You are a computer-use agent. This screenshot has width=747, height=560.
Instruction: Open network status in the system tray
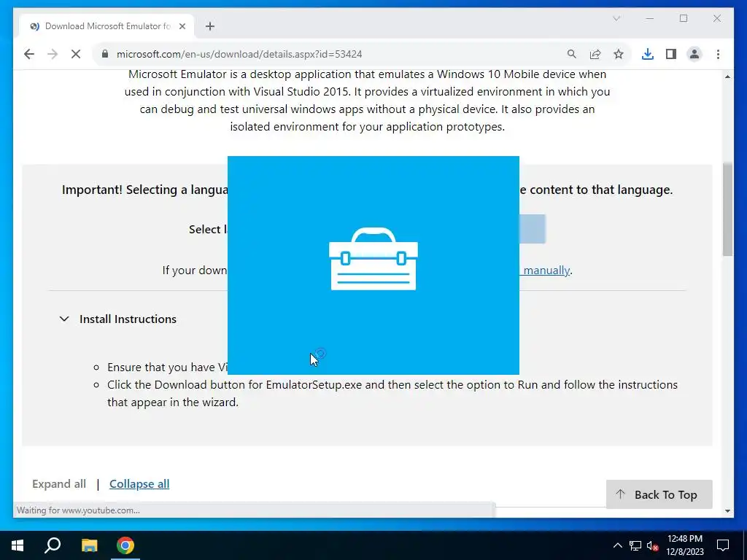click(635, 545)
